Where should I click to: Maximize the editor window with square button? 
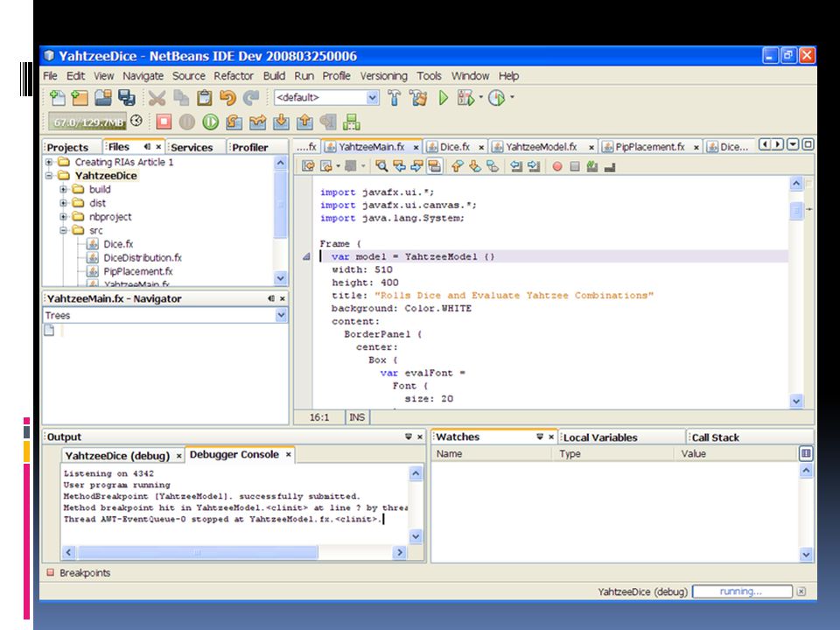tap(808, 144)
